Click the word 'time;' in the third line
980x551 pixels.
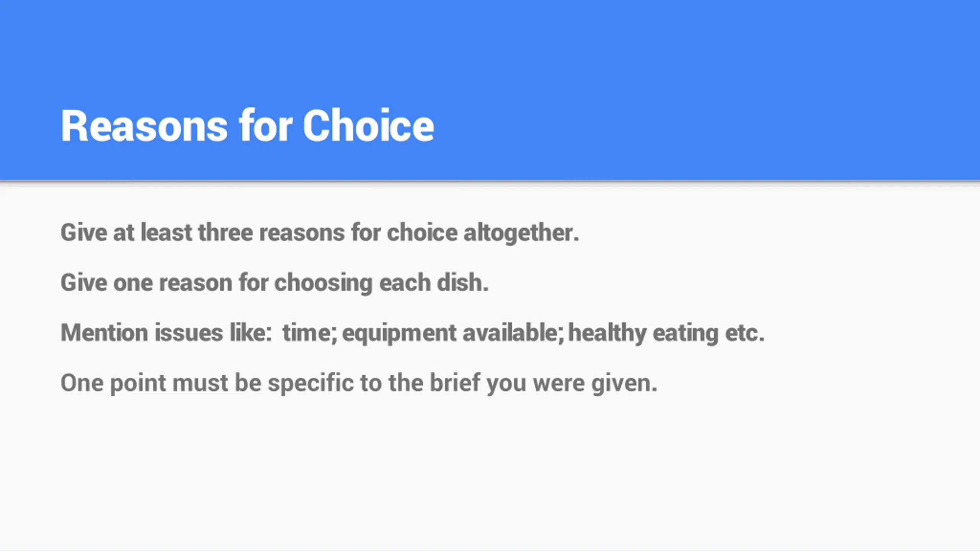pyautogui.click(x=310, y=333)
